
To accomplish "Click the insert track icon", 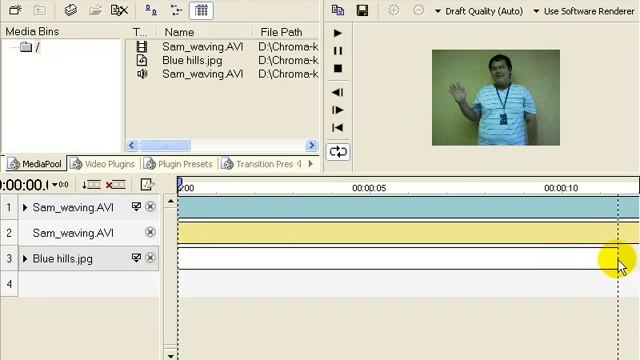I will tap(91, 185).
